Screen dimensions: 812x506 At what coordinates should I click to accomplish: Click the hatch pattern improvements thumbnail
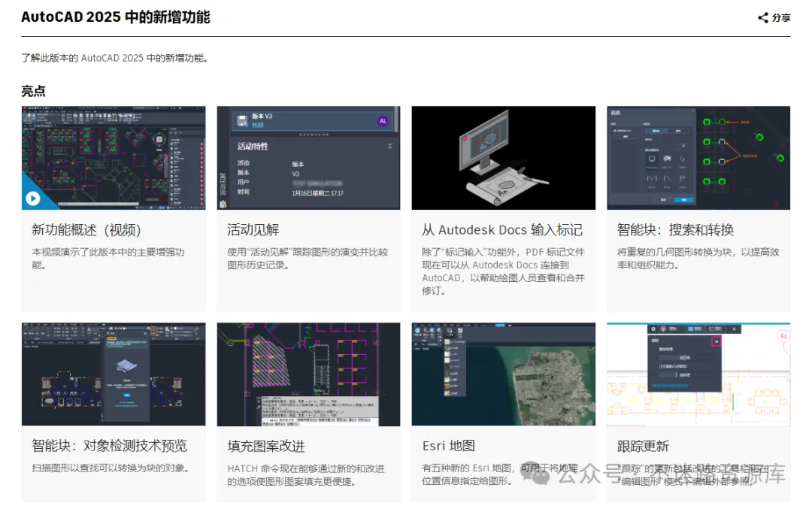[x=309, y=374]
